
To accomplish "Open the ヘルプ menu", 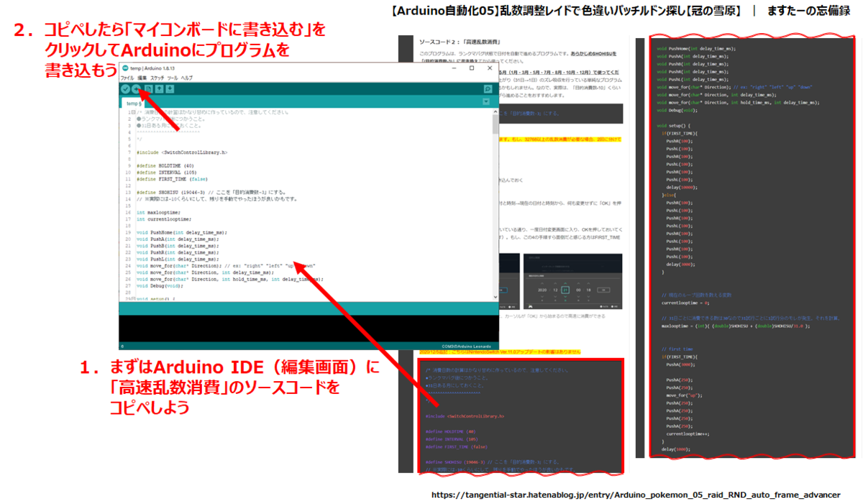I will (187, 77).
